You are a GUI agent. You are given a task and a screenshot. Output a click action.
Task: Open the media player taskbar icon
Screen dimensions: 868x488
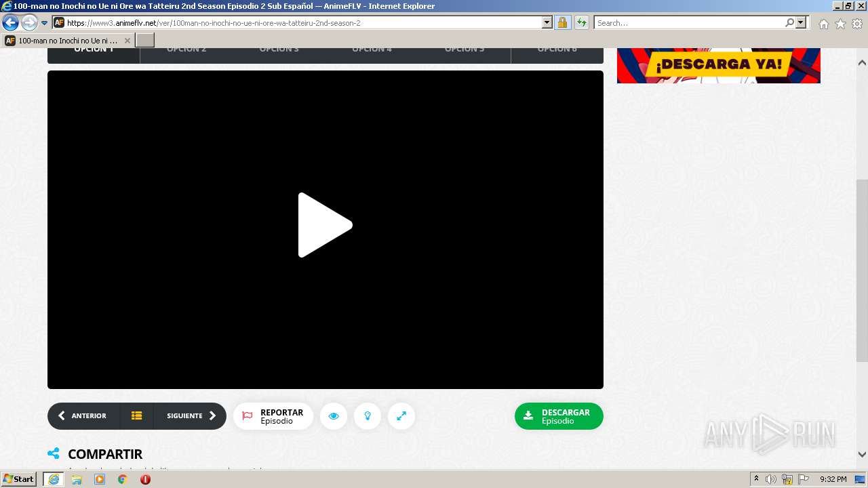pyautogui.click(x=100, y=479)
